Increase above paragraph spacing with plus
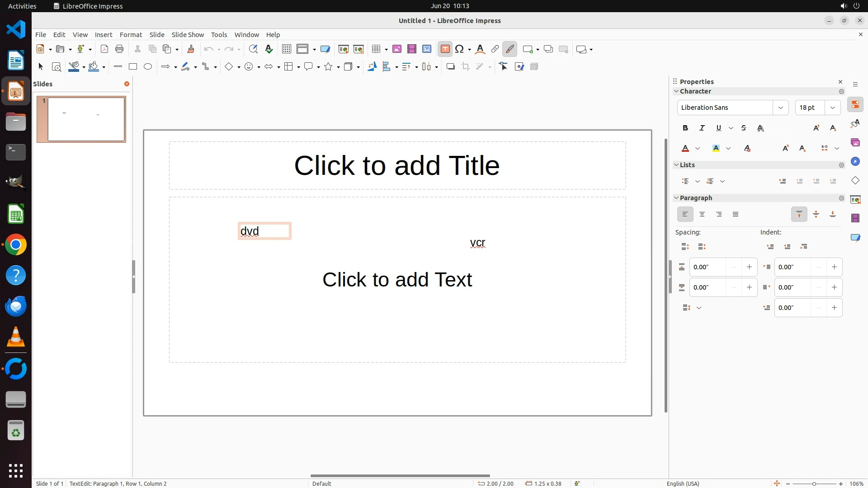868x488 pixels. (x=749, y=267)
